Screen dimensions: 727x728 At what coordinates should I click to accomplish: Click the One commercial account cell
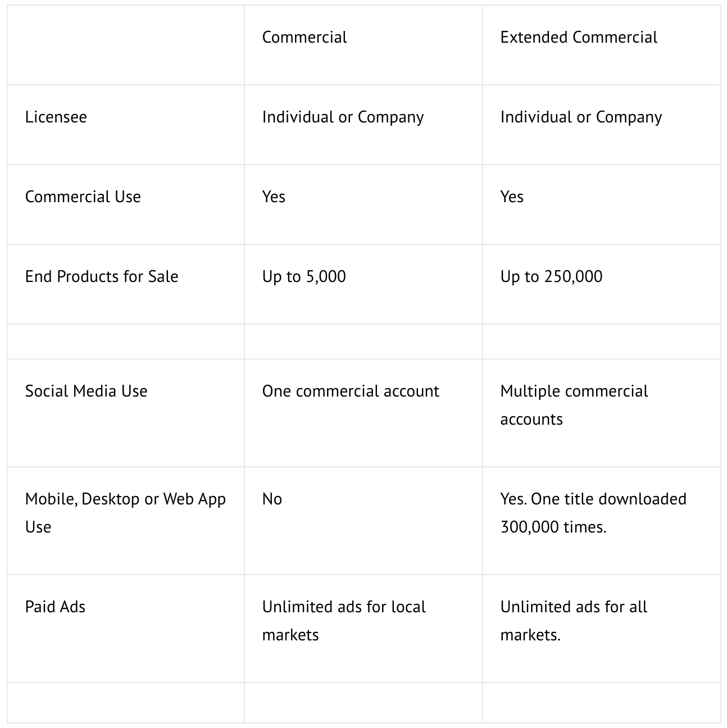pos(351,392)
